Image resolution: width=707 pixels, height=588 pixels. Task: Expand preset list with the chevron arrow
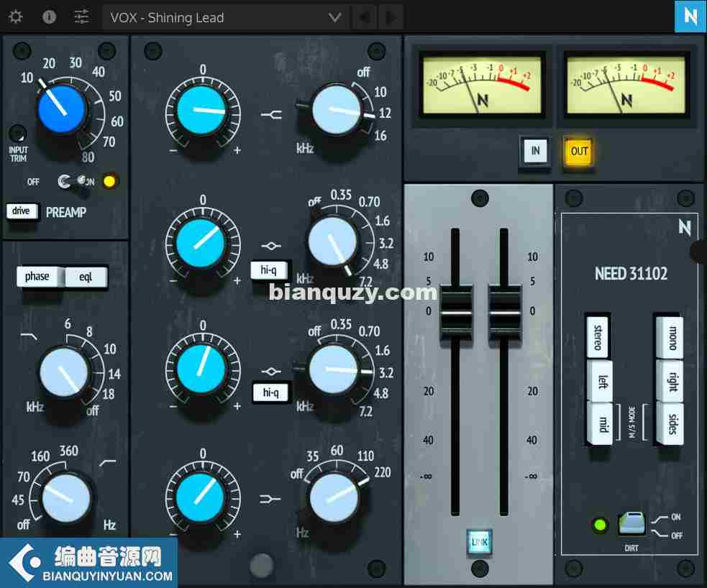click(x=334, y=17)
